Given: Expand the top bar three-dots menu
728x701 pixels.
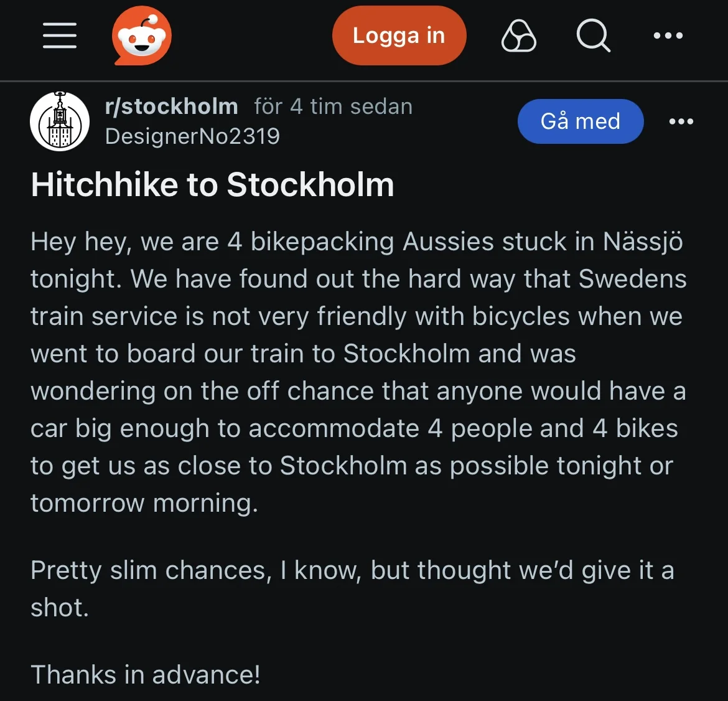Looking at the screenshot, I should (668, 35).
